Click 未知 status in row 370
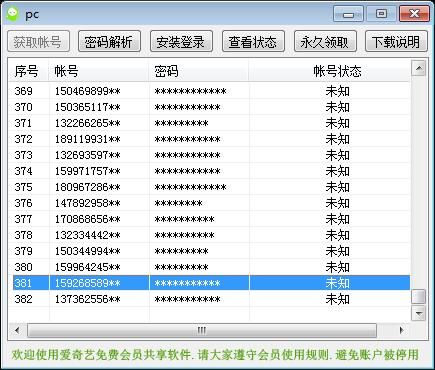 pos(337,107)
